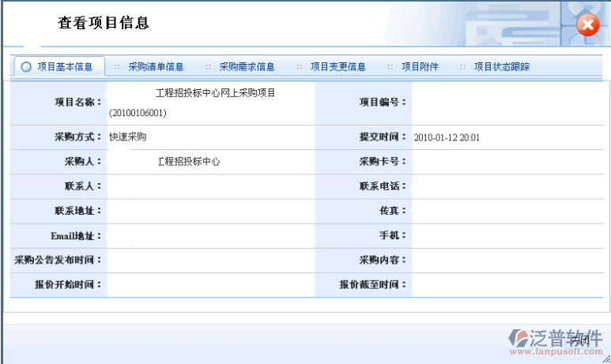
Task: Switch to 项目附件 tab
Action: (x=420, y=67)
